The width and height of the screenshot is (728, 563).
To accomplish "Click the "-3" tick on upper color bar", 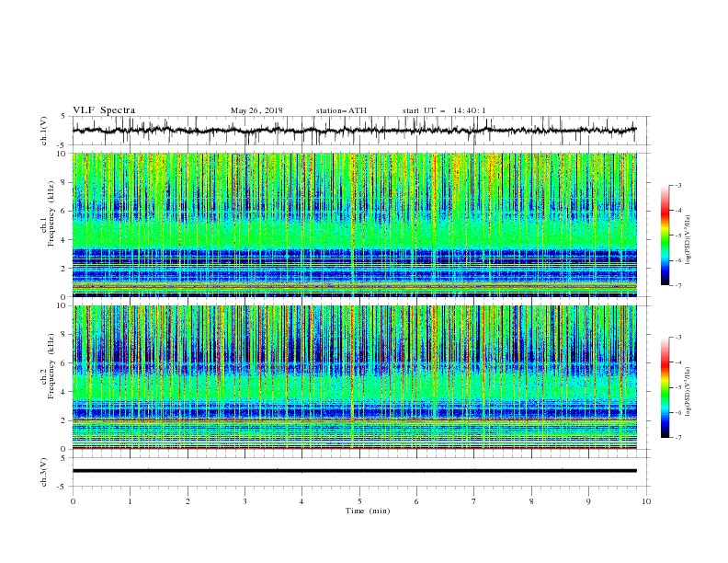I will click(x=678, y=185).
